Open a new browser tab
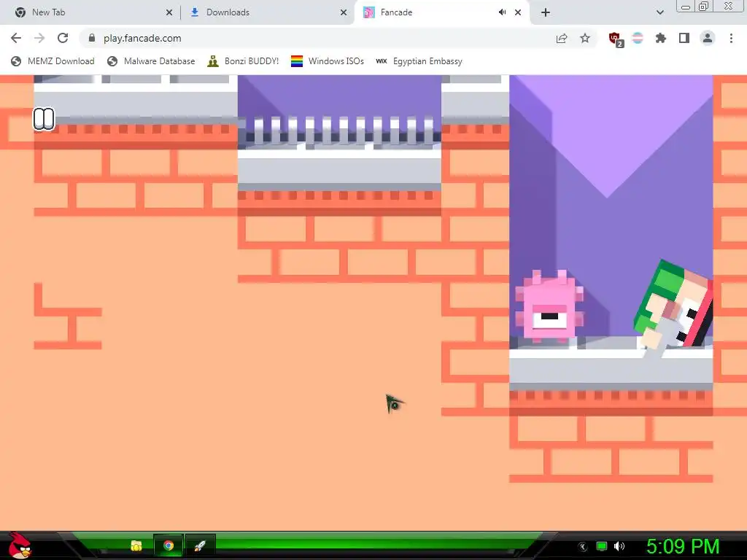This screenshot has height=560, width=747. point(546,13)
